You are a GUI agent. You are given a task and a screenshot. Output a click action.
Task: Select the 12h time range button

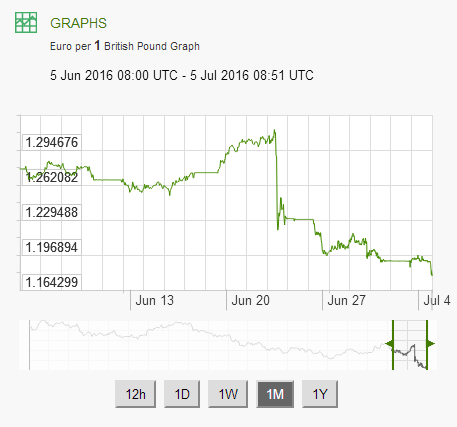tap(135, 394)
